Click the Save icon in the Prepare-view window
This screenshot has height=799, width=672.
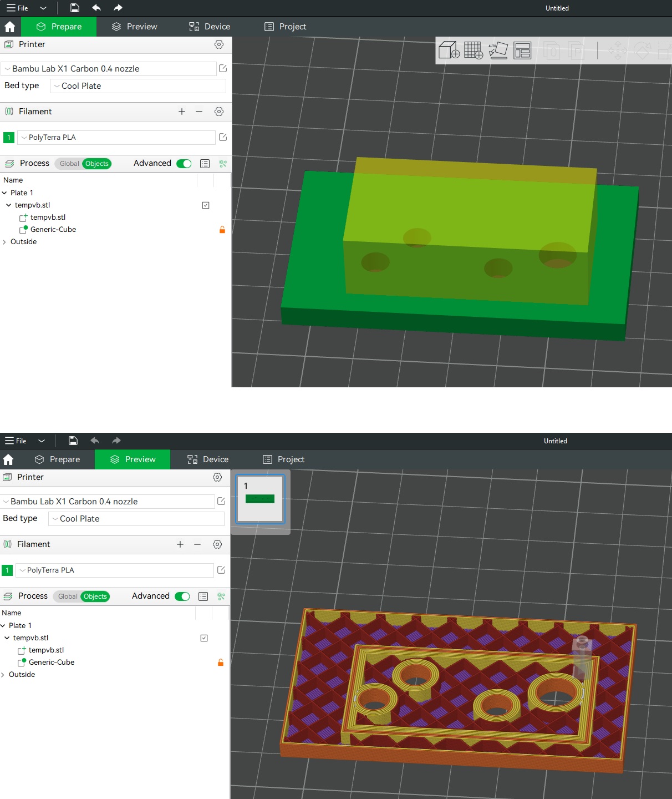(x=74, y=8)
